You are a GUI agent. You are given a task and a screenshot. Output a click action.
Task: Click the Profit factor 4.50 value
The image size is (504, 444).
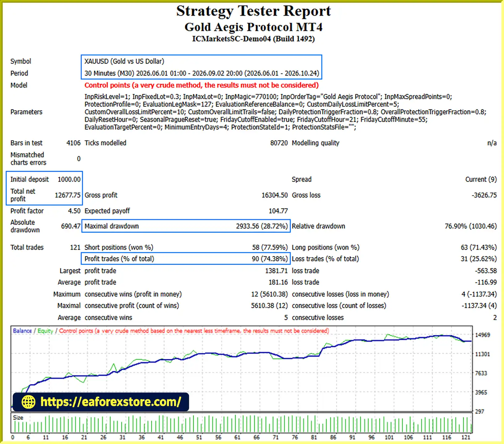pyautogui.click(x=74, y=211)
